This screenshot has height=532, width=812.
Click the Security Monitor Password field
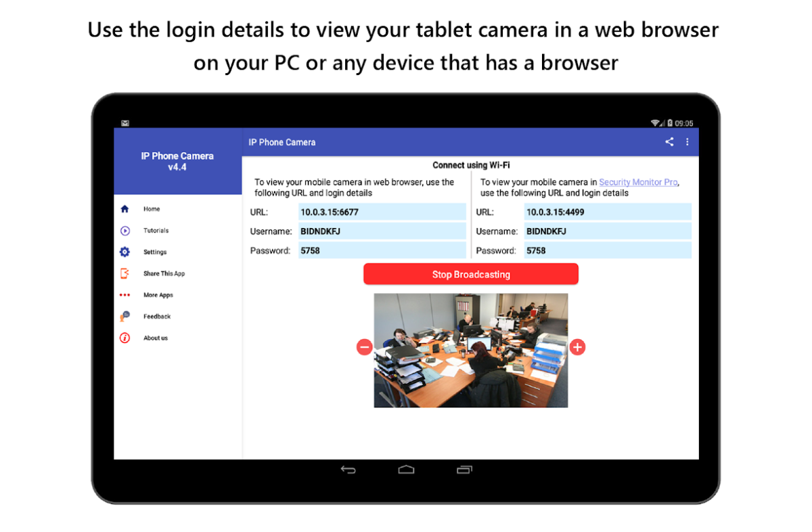point(608,250)
